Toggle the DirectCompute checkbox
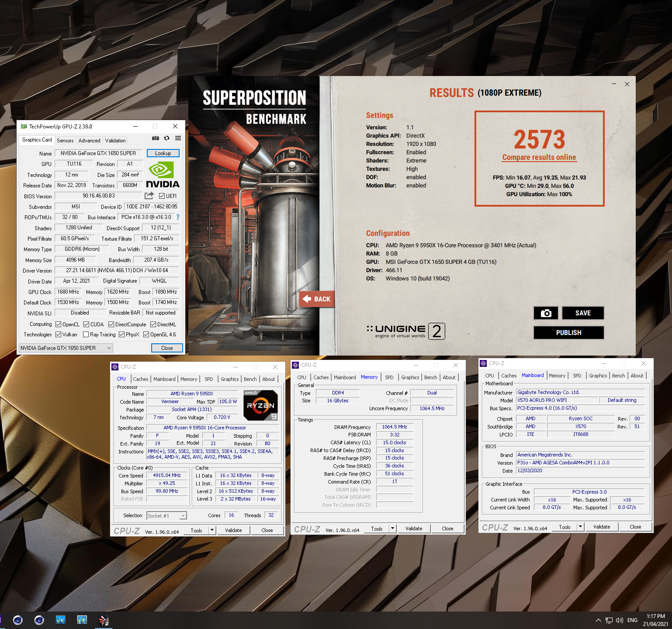Screen dimensions: 672x629 point(111,325)
